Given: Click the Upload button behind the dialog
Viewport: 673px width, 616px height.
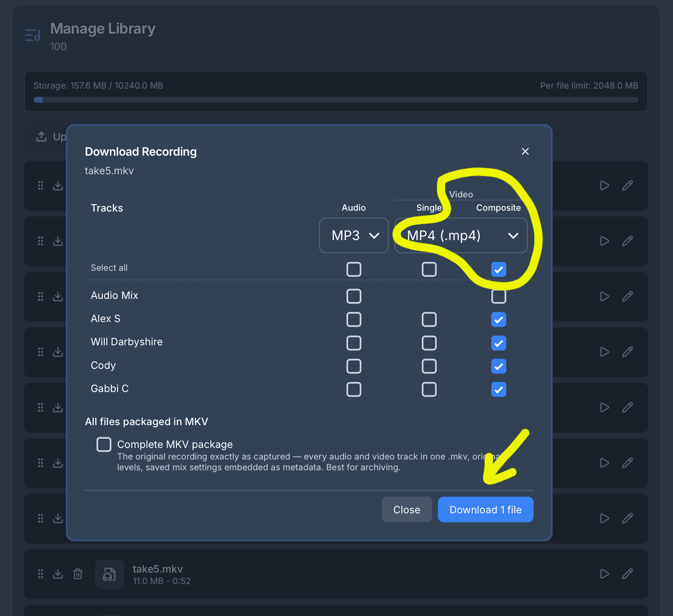Looking at the screenshot, I should point(46,137).
